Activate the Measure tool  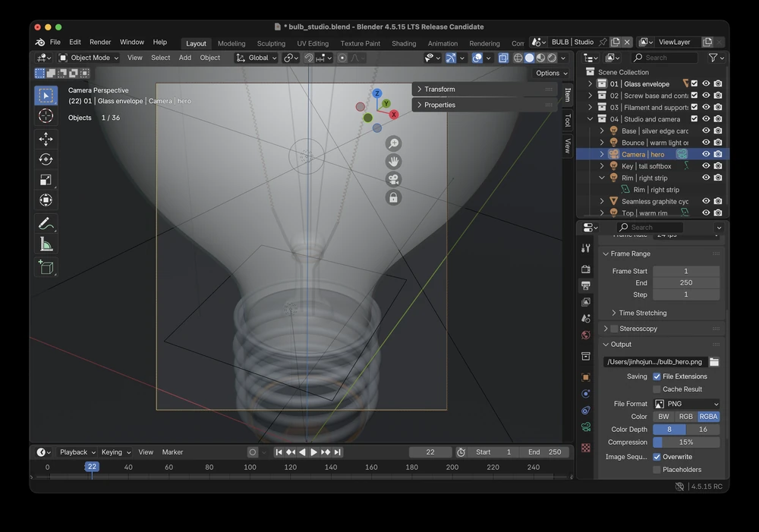[x=46, y=244]
